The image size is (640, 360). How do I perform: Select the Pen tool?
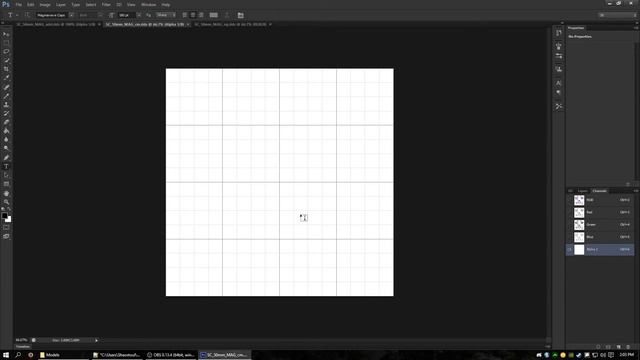pos(6,158)
